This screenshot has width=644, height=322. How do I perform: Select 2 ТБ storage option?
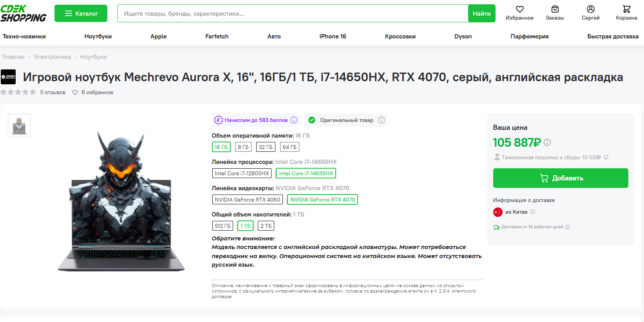[266, 226]
